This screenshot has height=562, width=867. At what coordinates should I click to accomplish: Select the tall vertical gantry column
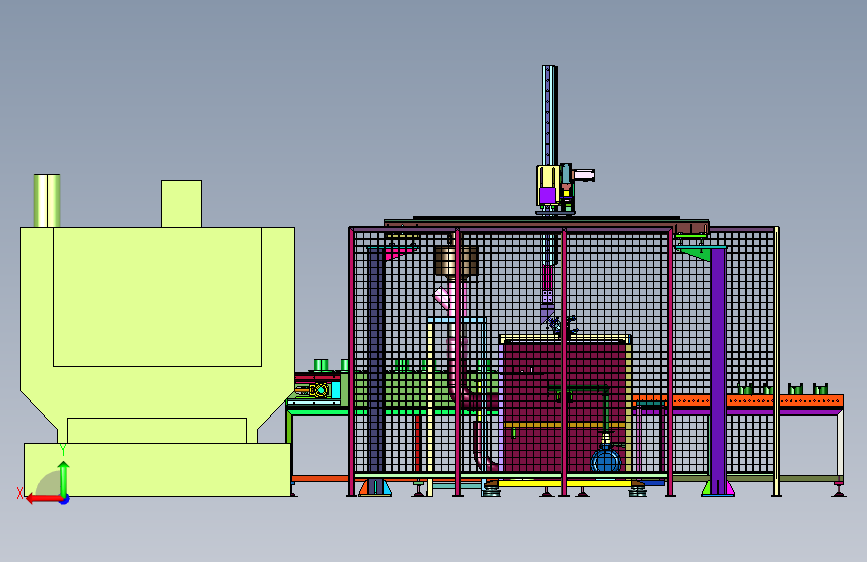[549, 115]
